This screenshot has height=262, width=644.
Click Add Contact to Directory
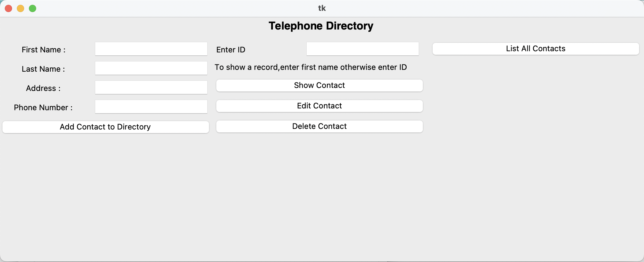click(x=105, y=127)
